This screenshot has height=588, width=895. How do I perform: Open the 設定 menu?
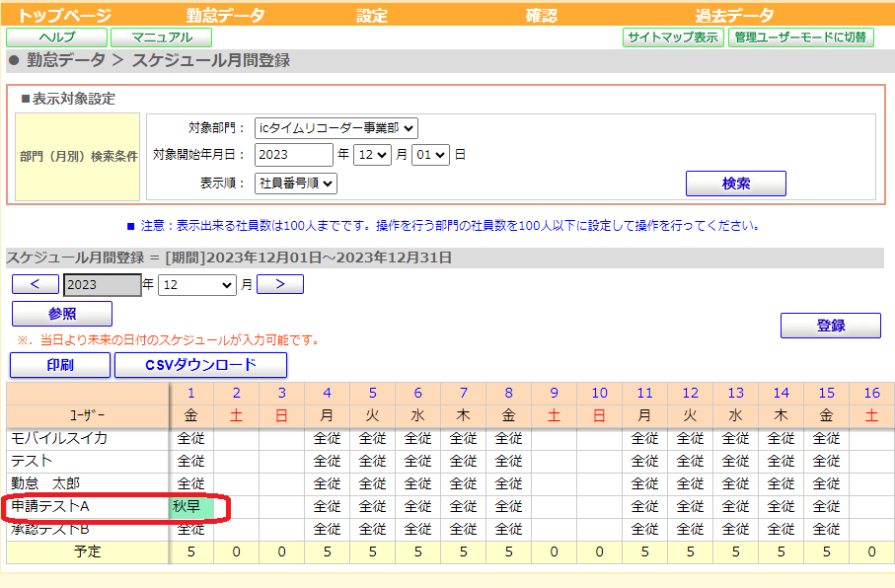[x=372, y=15]
